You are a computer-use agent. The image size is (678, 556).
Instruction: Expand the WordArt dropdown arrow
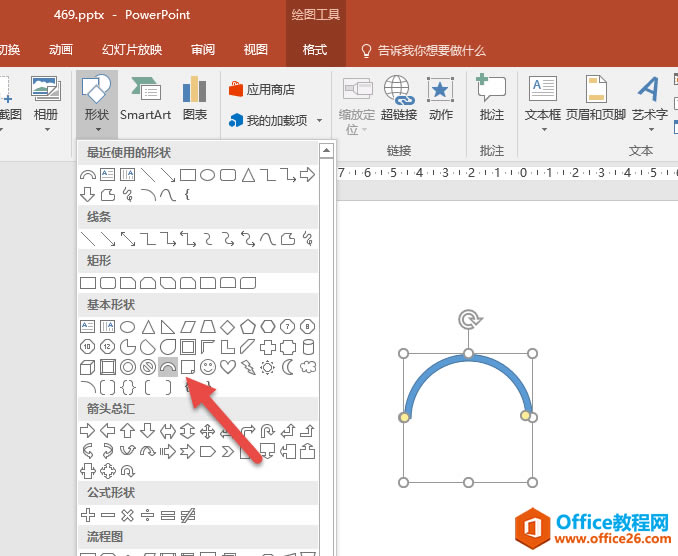click(x=651, y=129)
